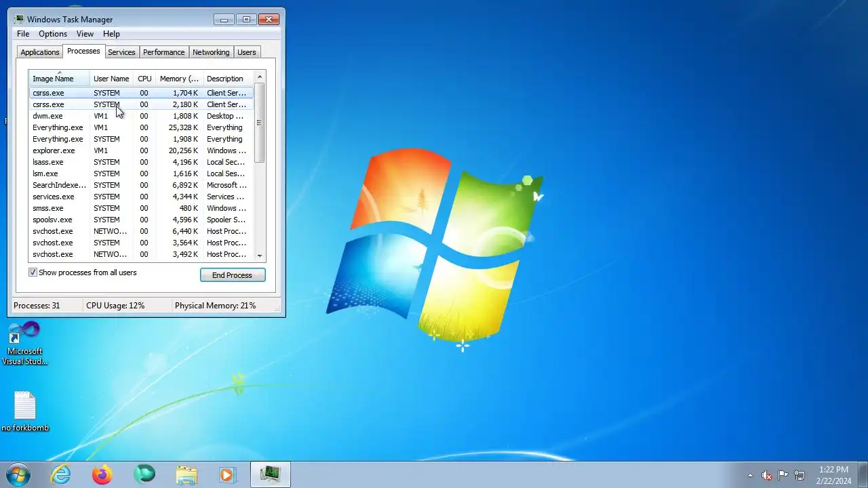The width and height of the screenshot is (868, 488).
Task: Select the 'no forkbomb' desktop file
Action: 25,411
